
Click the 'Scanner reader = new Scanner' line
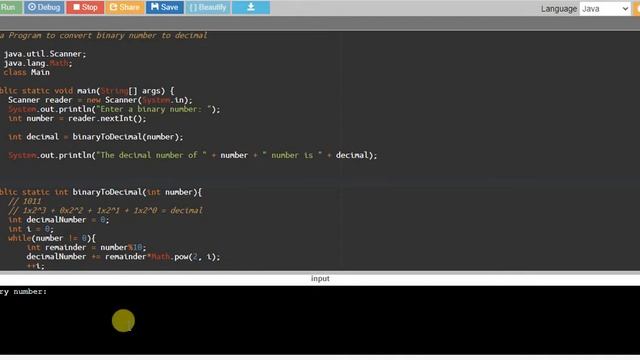(100, 100)
